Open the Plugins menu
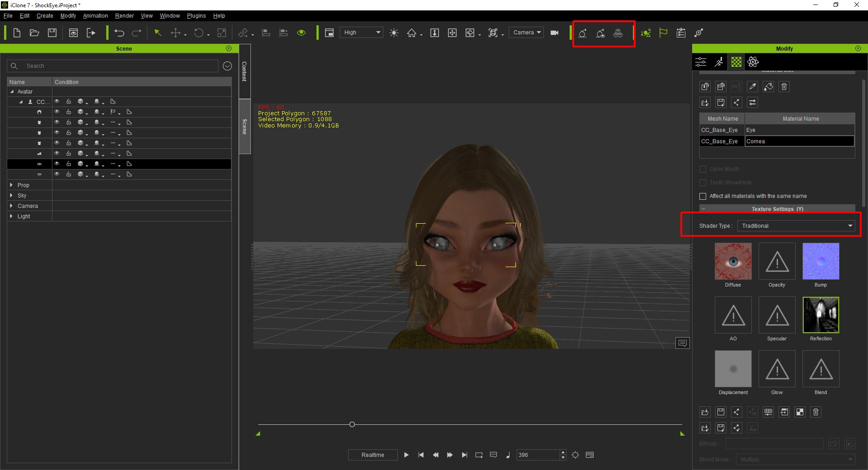The height and width of the screenshot is (470, 868). coord(196,16)
